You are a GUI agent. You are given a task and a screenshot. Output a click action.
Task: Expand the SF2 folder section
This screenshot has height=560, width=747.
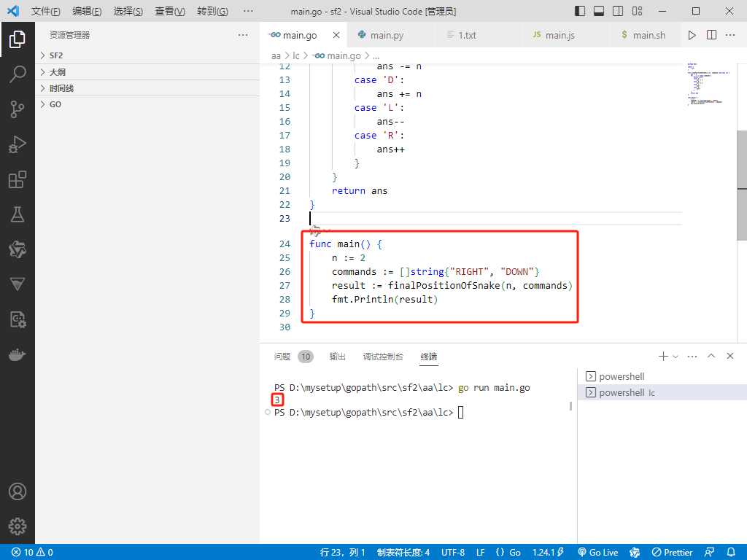coord(147,55)
